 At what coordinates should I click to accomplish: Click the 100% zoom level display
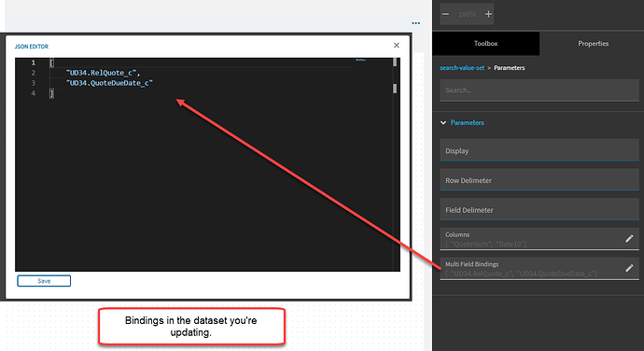pyautogui.click(x=467, y=14)
